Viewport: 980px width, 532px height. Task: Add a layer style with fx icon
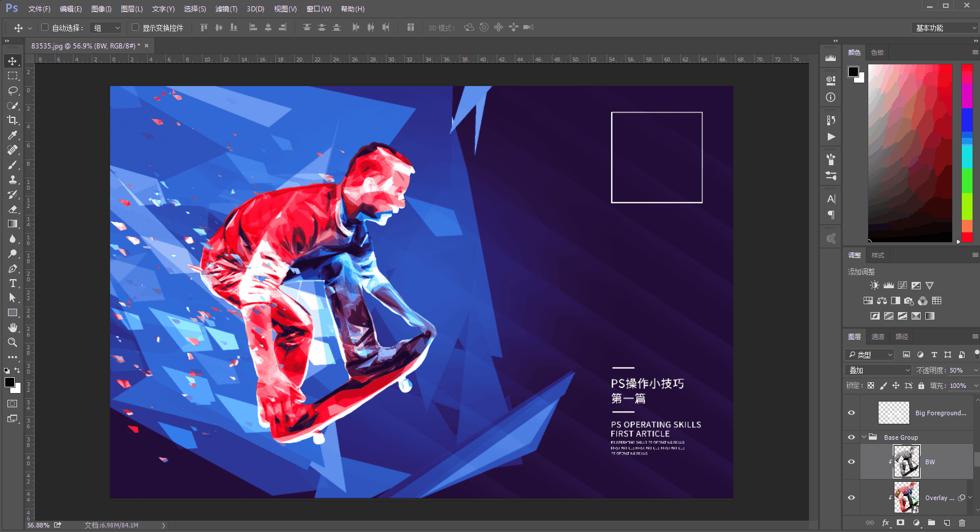(x=885, y=522)
